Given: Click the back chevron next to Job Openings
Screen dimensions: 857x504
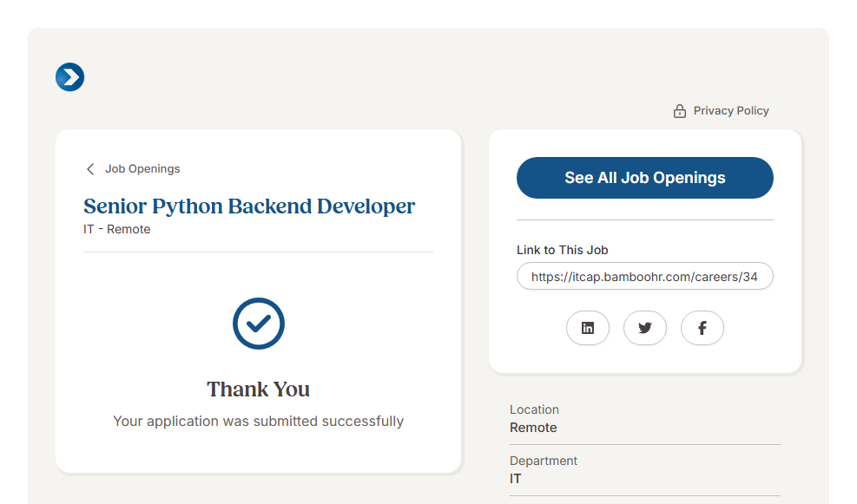Looking at the screenshot, I should 90,169.
